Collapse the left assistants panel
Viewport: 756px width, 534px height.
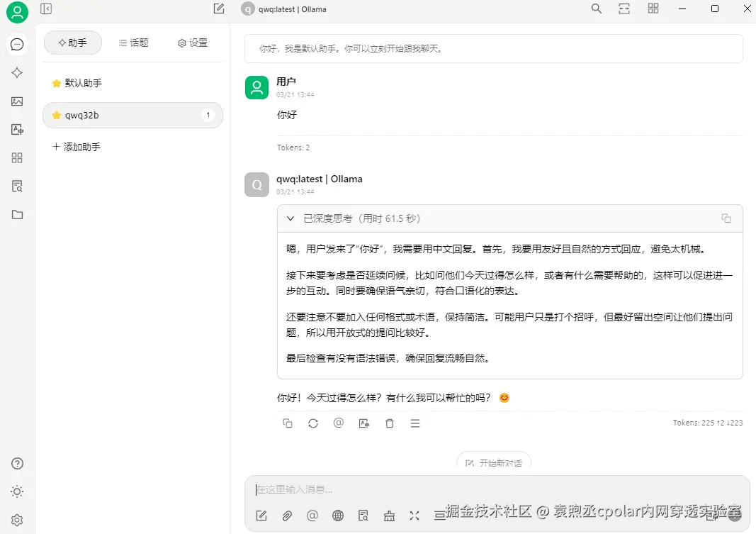coord(46,9)
